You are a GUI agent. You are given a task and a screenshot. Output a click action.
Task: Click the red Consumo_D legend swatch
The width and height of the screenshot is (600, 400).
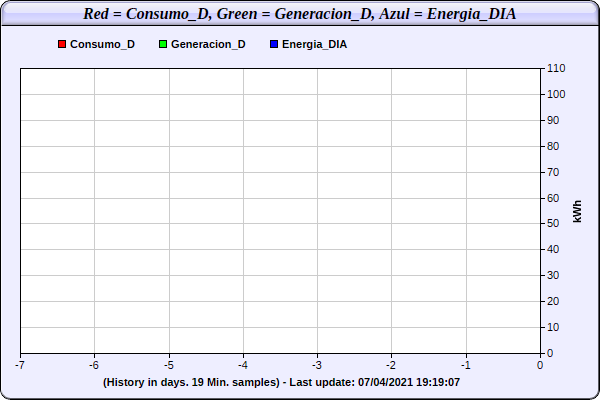point(62,44)
